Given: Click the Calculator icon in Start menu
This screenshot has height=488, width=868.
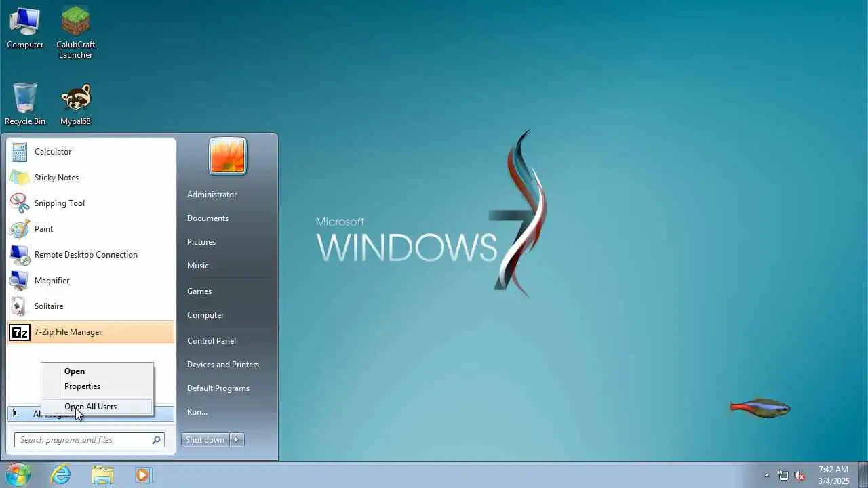Looking at the screenshot, I should pyautogui.click(x=19, y=152).
